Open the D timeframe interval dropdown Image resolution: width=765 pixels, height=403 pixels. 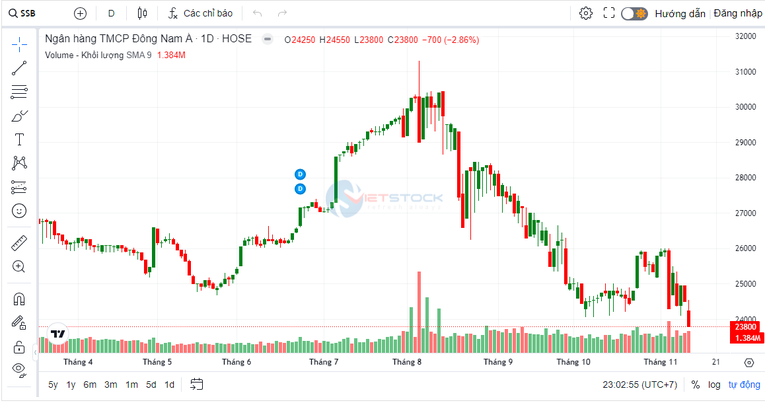coord(111,14)
